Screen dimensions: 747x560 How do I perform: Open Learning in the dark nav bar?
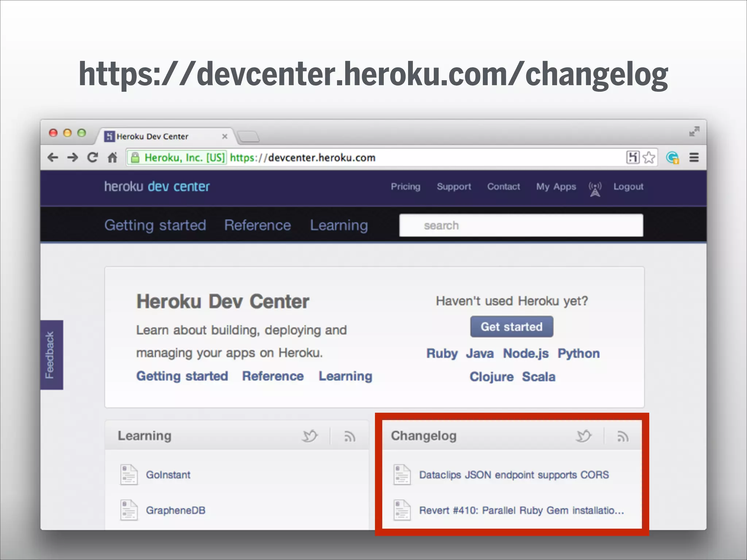(x=339, y=225)
